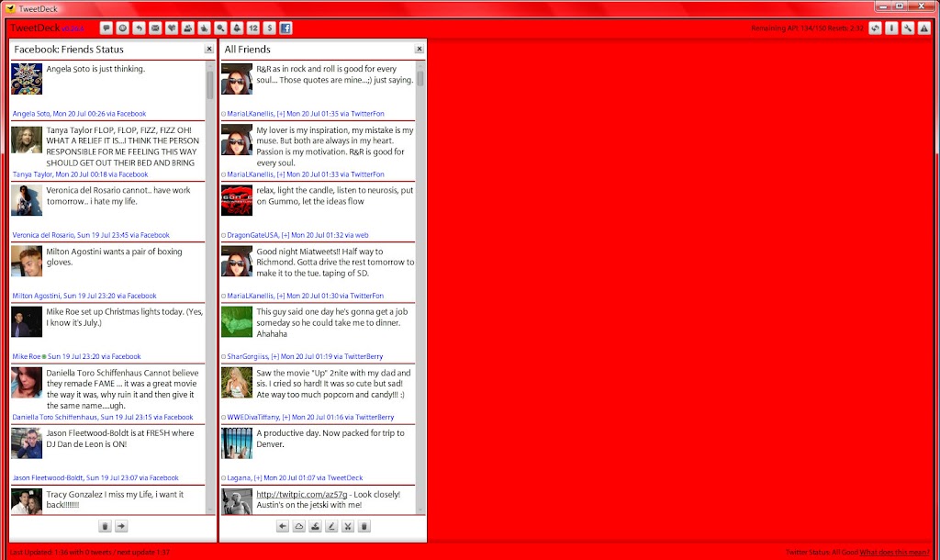Click the single-column view icon at top right
940x560 pixels.
point(891,28)
